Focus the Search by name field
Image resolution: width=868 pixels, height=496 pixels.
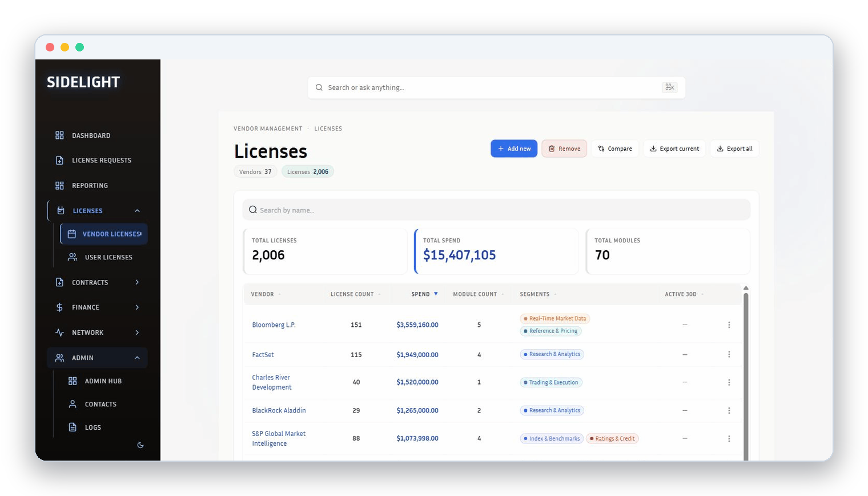click(x=496, y=210)
